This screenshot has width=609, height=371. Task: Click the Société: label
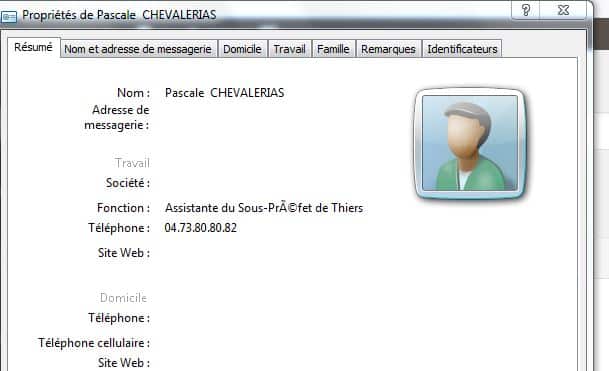[x=128, y=183]
